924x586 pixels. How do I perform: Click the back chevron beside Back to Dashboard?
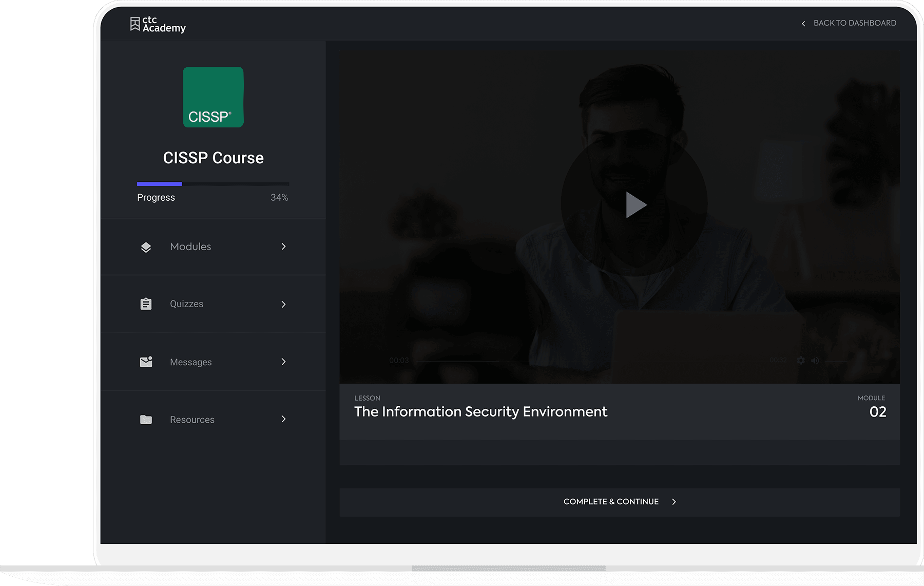click(x=803, y=23)
